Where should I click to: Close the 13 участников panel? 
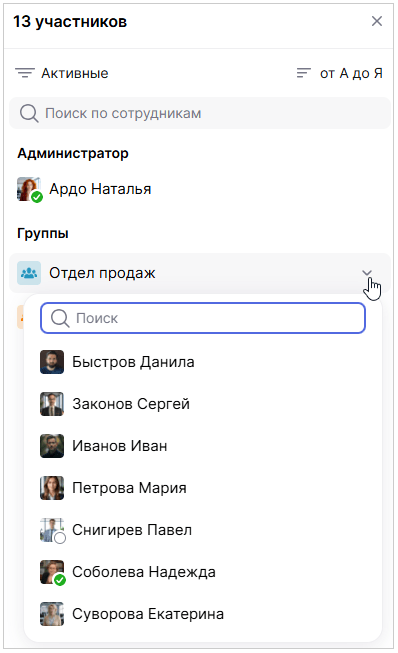tap(377, 21)
